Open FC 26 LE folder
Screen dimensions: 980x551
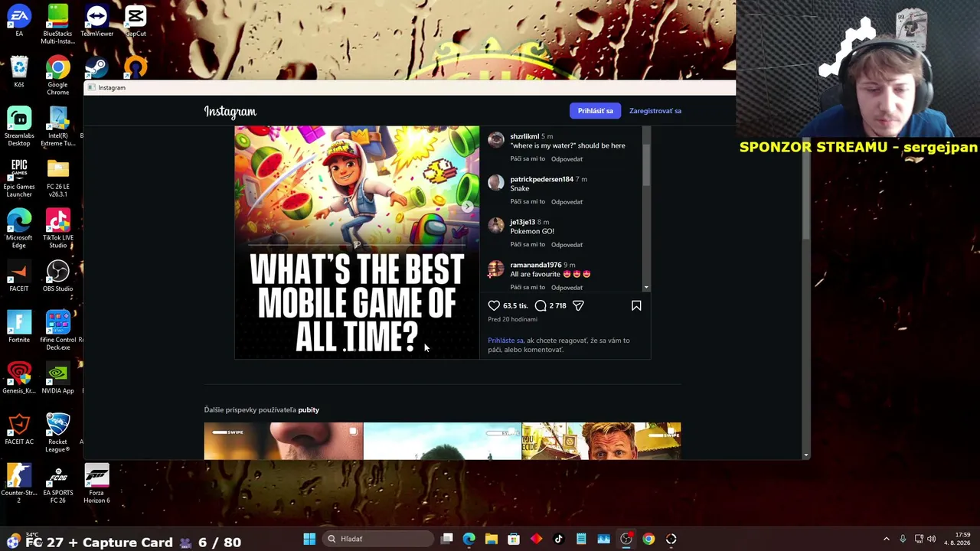coord(57,178)
